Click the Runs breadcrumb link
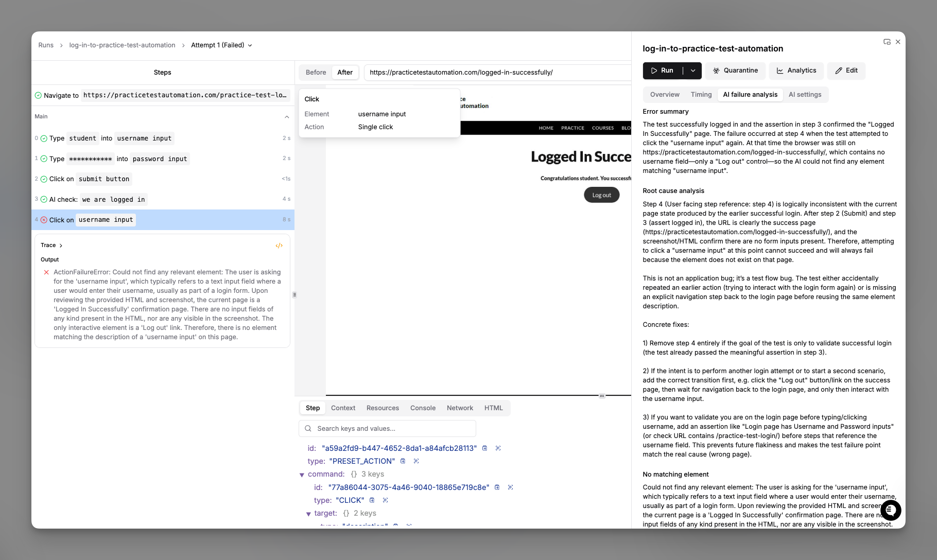The height and width of the screenshot is (560, 937). click(x=46, y=45)
